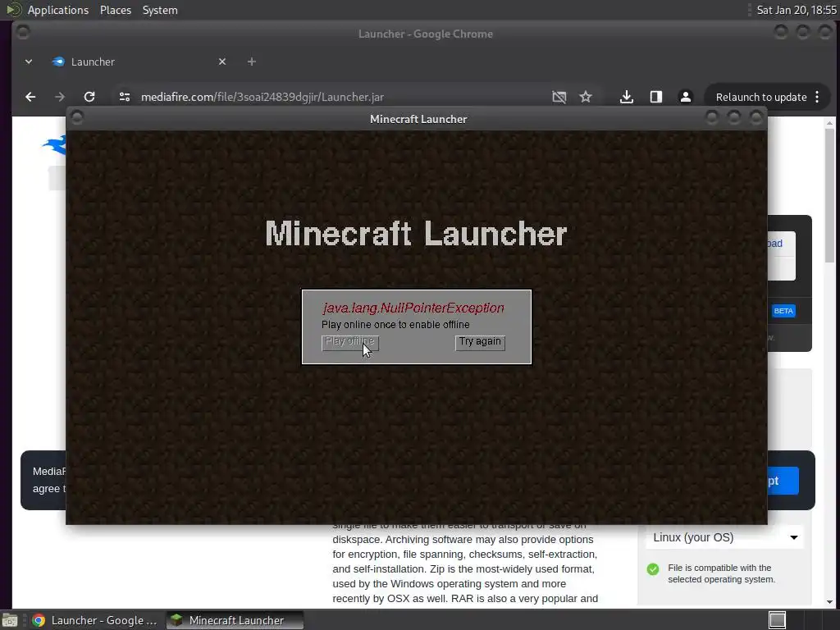Bookmark page with the star icon
840x630 pixels.
[586, 97]
